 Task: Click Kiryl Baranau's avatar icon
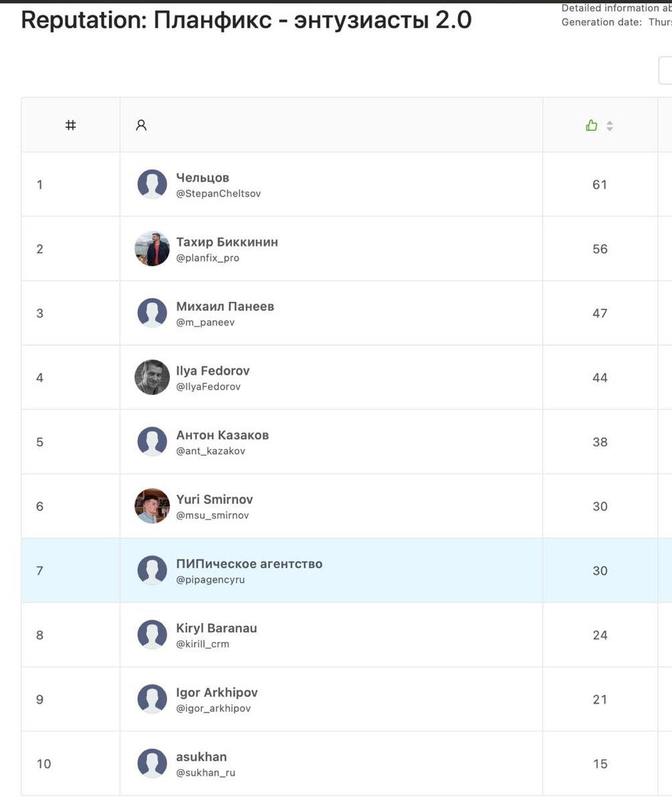[x=152, y=635]
